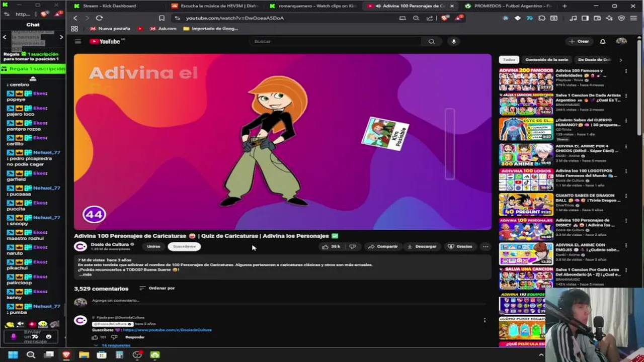Image resolution: width=644 pixels, height=362 pixels.
Task: Open the Calculator from the taskbar
Action: click(119, 355)
